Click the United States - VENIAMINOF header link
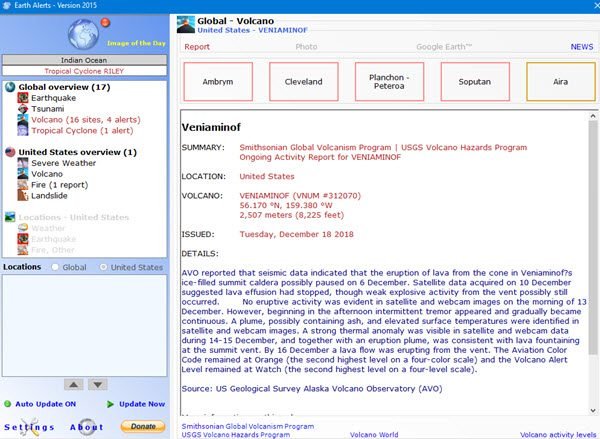 coord(252,30)
